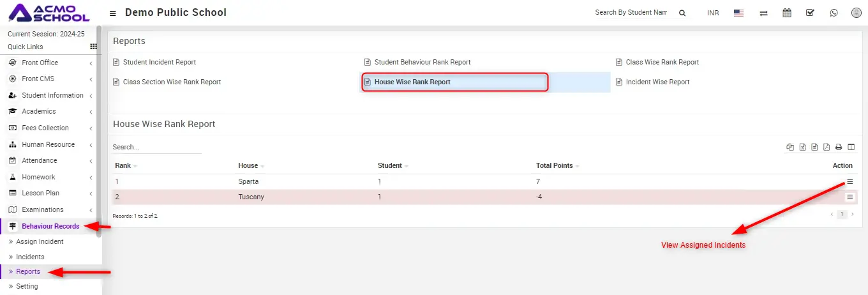Toggle the sidebar with hamburger icon
This screenshot has width=868, height=295.
point(113,13)
